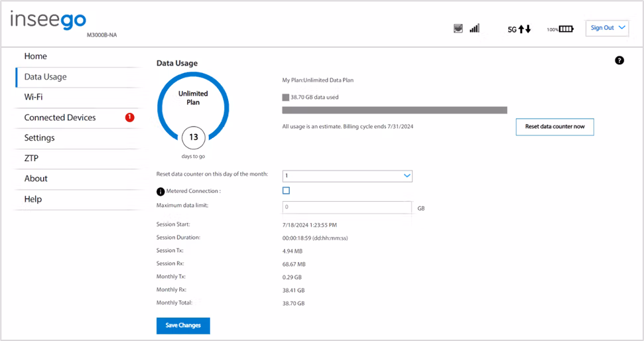Click the My Plan:Unlimited Data Plan text
The height and width of the screenshot is (341, 644).
(318, 80)
